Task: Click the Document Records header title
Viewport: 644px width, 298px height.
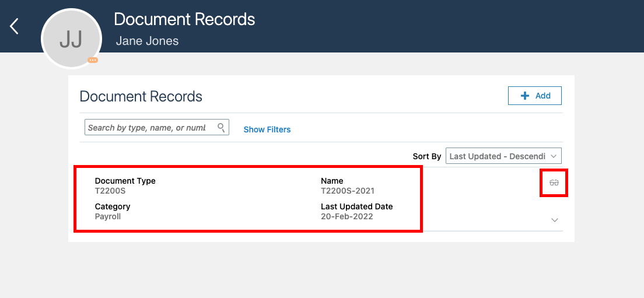Action: (184, 19)
